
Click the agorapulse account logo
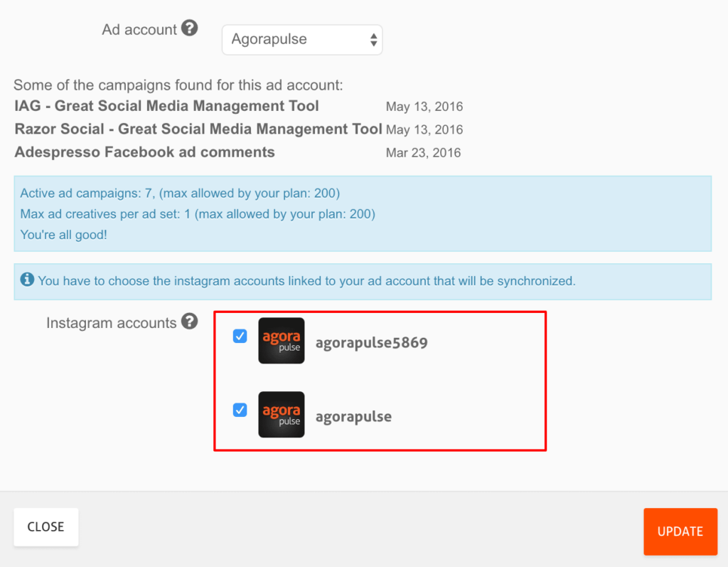(x=282, y=415)
